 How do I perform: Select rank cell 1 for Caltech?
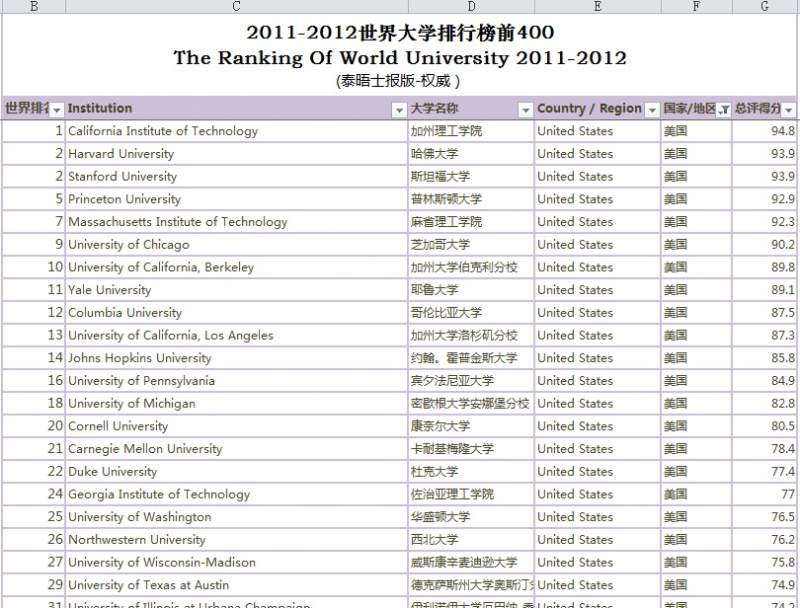pos(34,131)
